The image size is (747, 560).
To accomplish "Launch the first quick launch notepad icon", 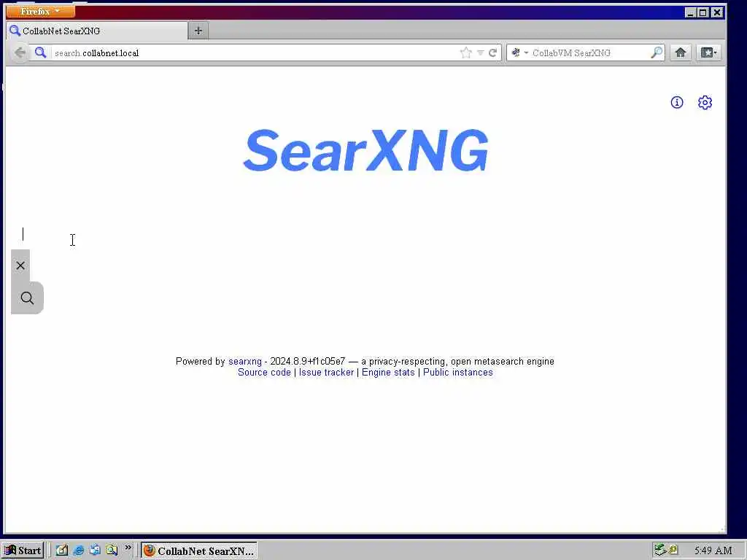I will (62, 551).
